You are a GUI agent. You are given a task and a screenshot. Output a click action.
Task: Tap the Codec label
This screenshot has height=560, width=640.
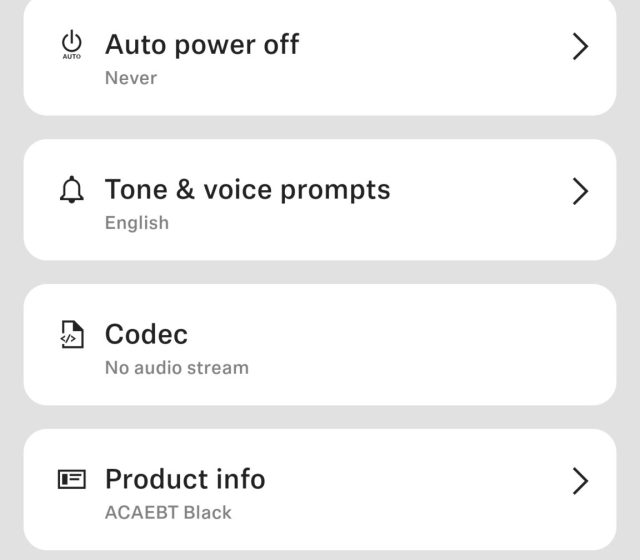(x=146, y=334)
